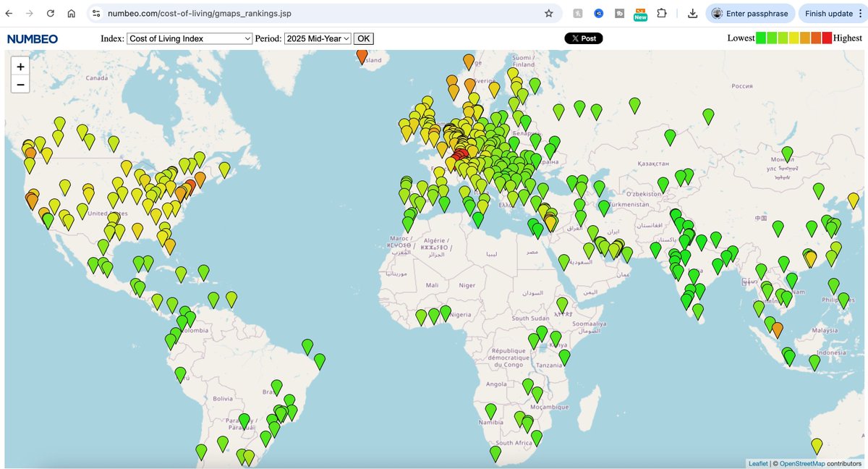The width and height of the screenshot is (868, 469).
Task: Select the yellow marker in Australia
Action: click(817, 446)
